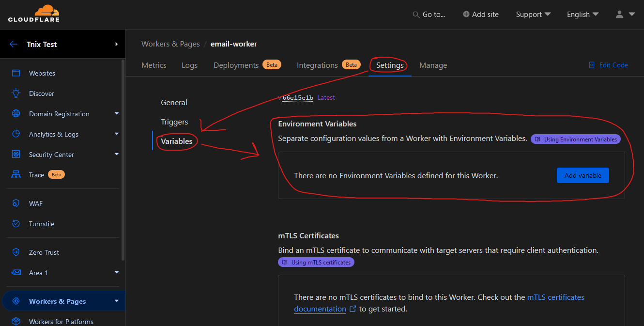644x326 pixels.
Task: Switch to the Deployments tab
Action: pos(236,65)
